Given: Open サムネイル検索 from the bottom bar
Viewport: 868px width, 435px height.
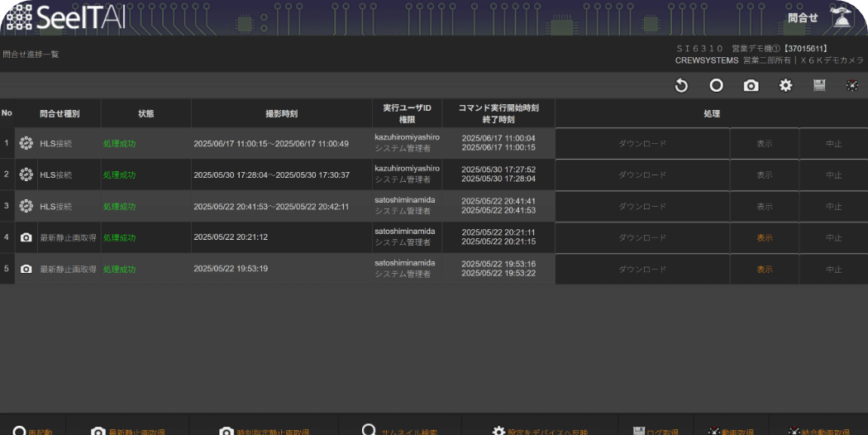Looking at the screenshot, I should pos(400,429).
